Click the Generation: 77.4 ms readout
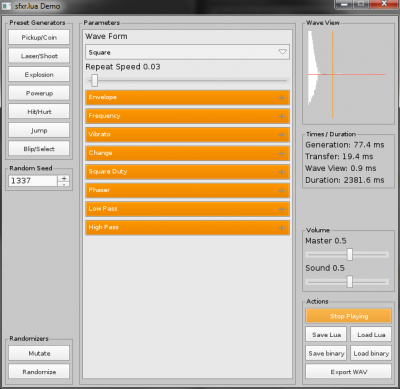Viewport: 400px width, 389px height. (345, 145)
